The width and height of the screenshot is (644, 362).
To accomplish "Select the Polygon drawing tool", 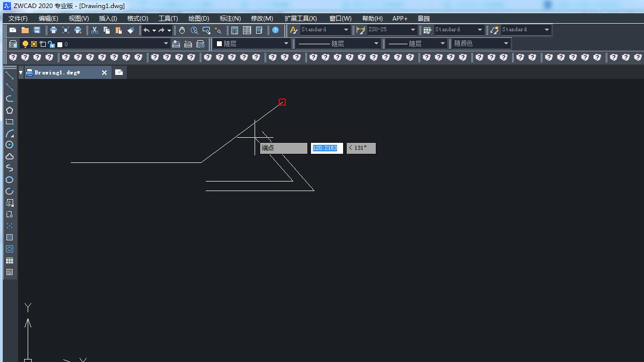I will pyautogui.click(x=10, y=110).
